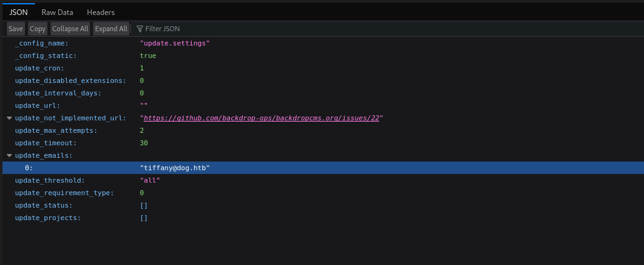Select the tiffany@dog.htb email row

[x=175, y=168]
